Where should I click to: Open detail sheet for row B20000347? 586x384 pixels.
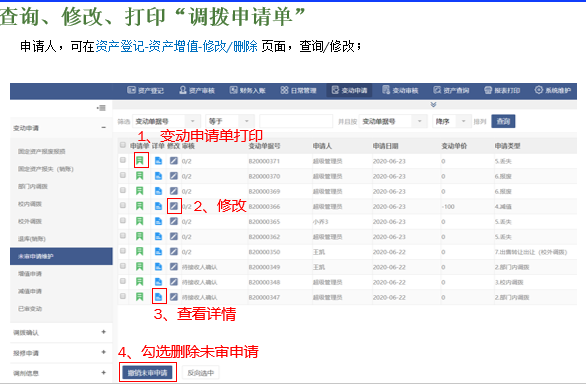[158, 297]
